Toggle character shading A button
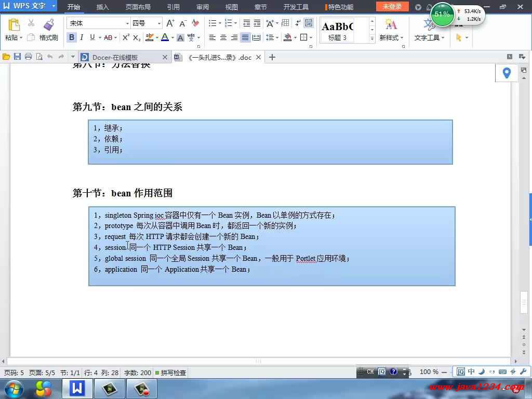Viewport: 532px width, 399px height. [180, 37]
